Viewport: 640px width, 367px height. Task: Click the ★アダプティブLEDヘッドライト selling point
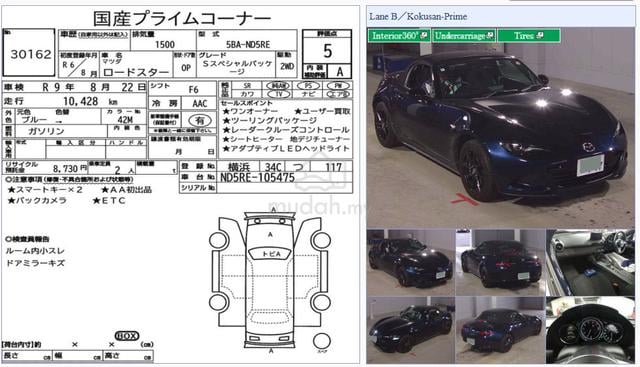286,149
